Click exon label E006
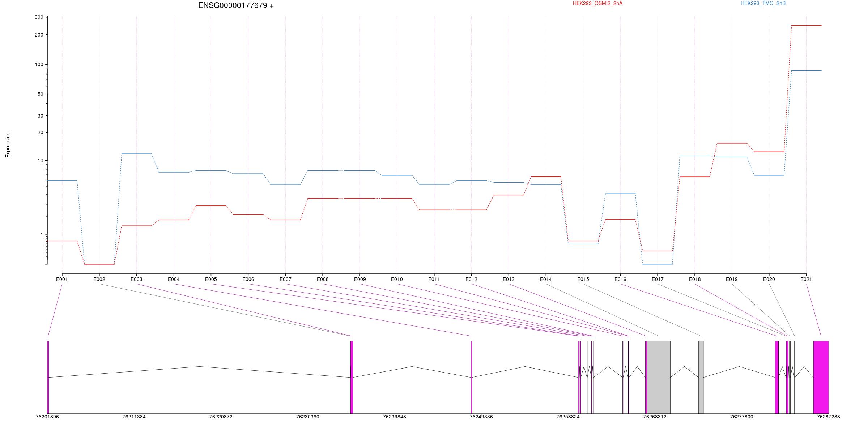Viewport: 868px width, 434px height. pyautogui.click(x=248, y=279)
